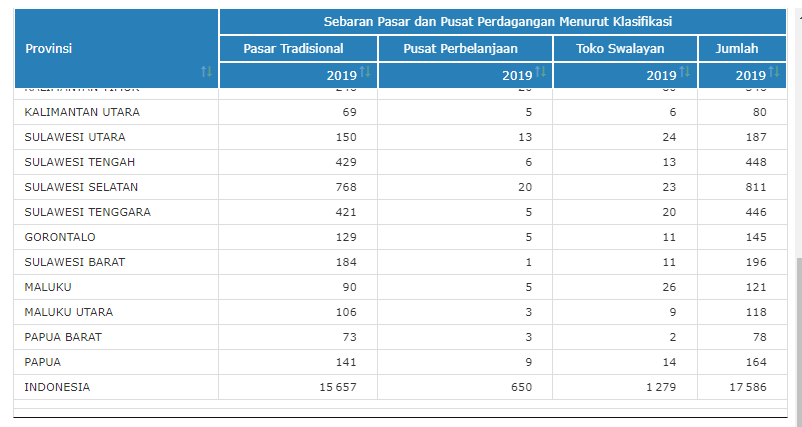Select the MALUKU UTARA row name

coord(69,312)
